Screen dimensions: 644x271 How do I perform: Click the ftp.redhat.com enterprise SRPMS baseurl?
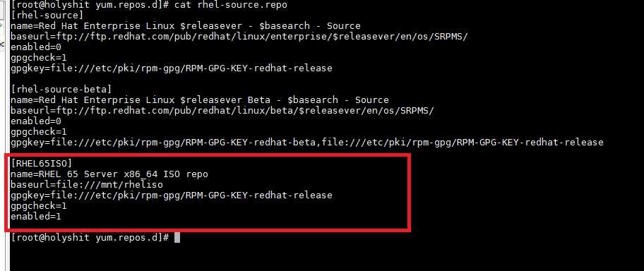pos(239,37)
